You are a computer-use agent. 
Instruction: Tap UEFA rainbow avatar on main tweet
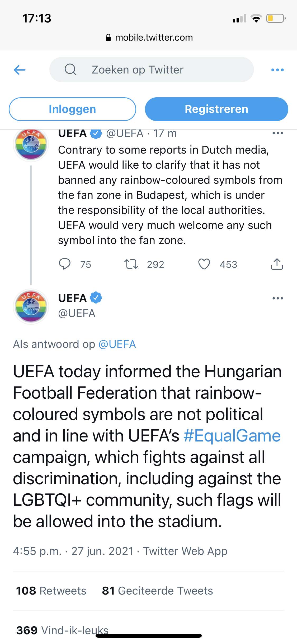pyautogui.click(x=31, y=306)
